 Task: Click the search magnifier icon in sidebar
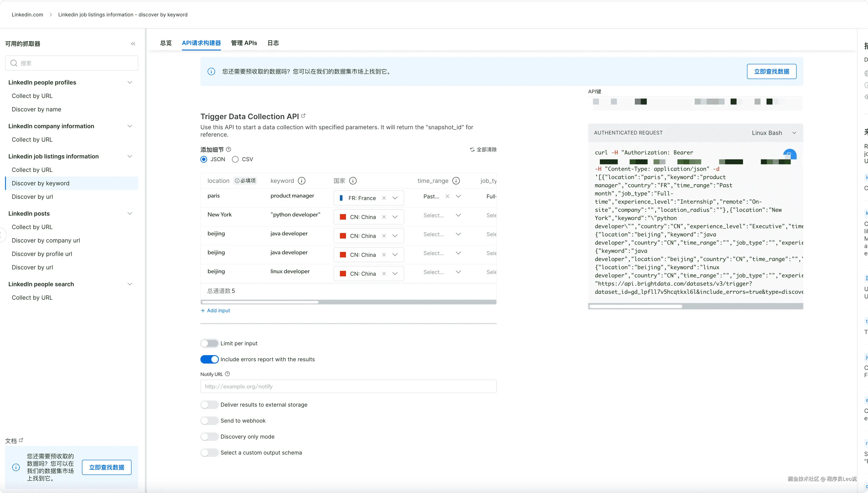(14, 63)
